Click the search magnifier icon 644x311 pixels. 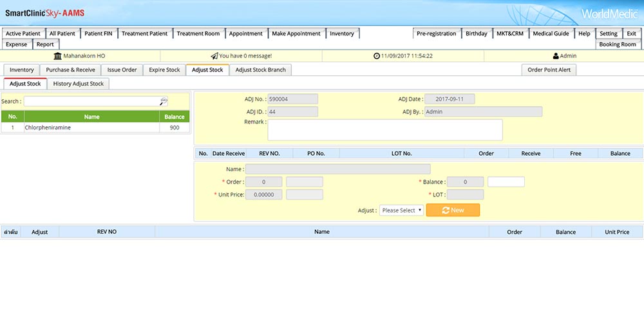click(x=164, y=101)
